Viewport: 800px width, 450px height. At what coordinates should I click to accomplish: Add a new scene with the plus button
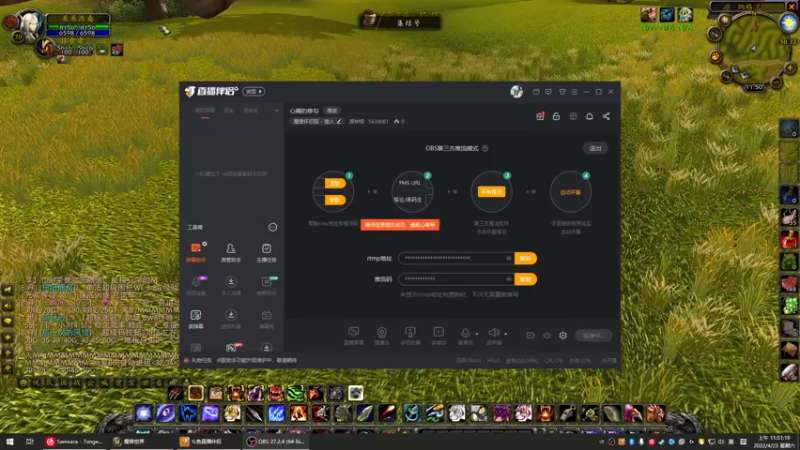[277, 110]
